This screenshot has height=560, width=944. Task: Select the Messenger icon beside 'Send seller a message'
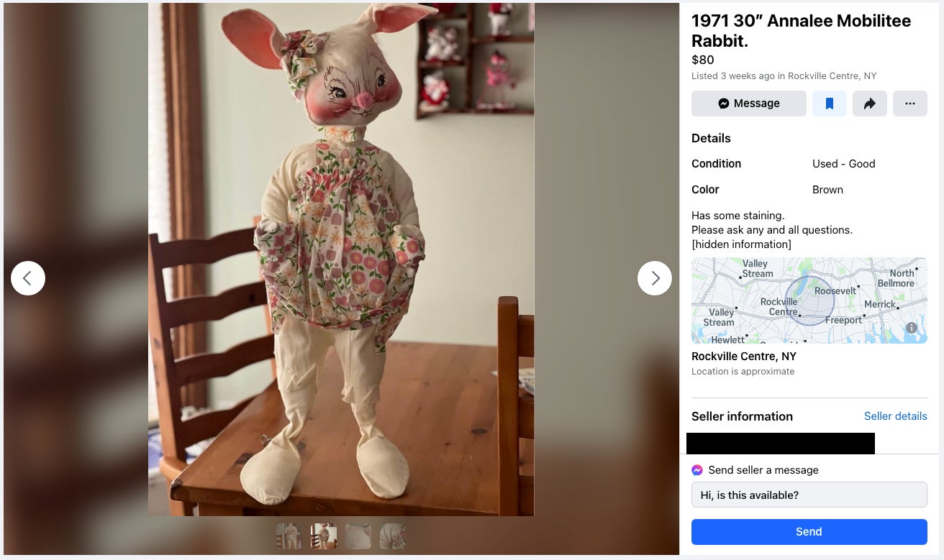click(x=696, y=469)
